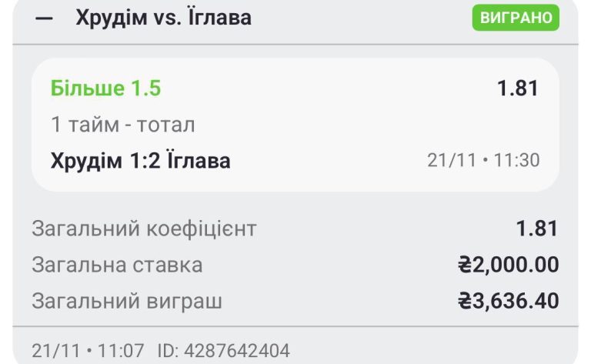Click the ₴3,636.40 winnings amount

(x=508, y=301)
